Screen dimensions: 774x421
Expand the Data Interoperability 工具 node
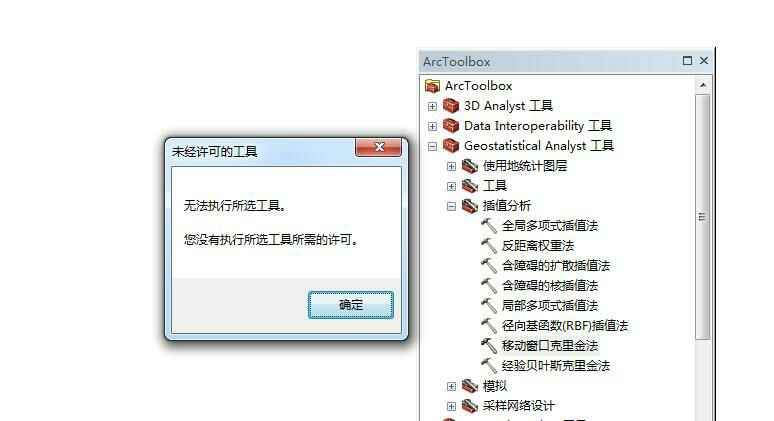click(x=432, y=126)
